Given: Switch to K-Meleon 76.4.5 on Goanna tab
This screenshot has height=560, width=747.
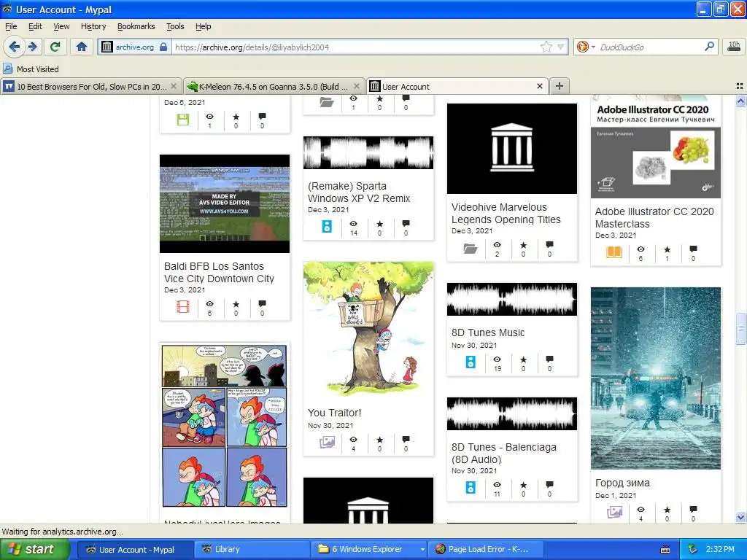Looking at the screenshot, I should (274, 86).
